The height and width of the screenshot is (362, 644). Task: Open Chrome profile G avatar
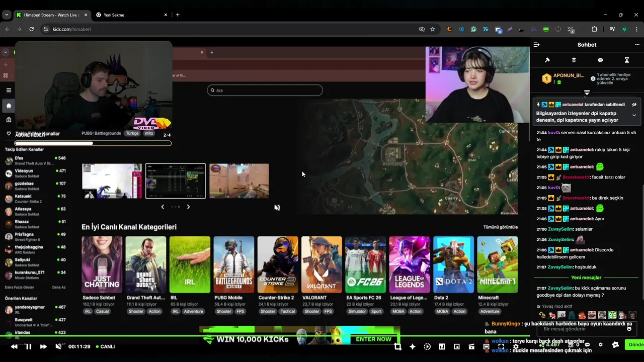coord(625,29)
